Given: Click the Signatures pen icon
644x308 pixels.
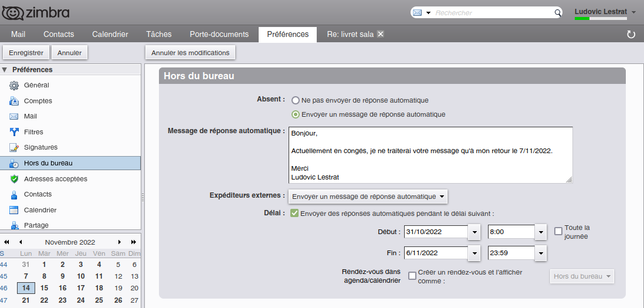Looking at the screenshot, I should (x=14, y=148).
